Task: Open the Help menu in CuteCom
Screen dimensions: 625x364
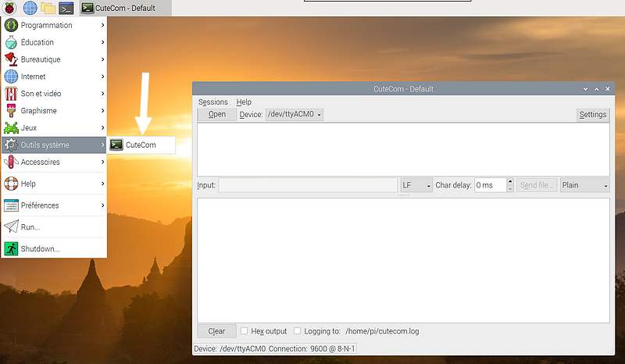Action: click(x=244, y=102)
